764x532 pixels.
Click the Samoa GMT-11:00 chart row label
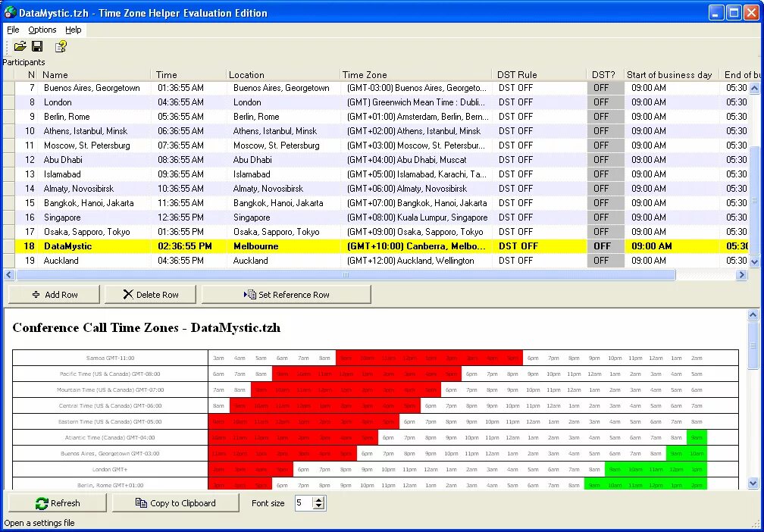pos(110,358)
